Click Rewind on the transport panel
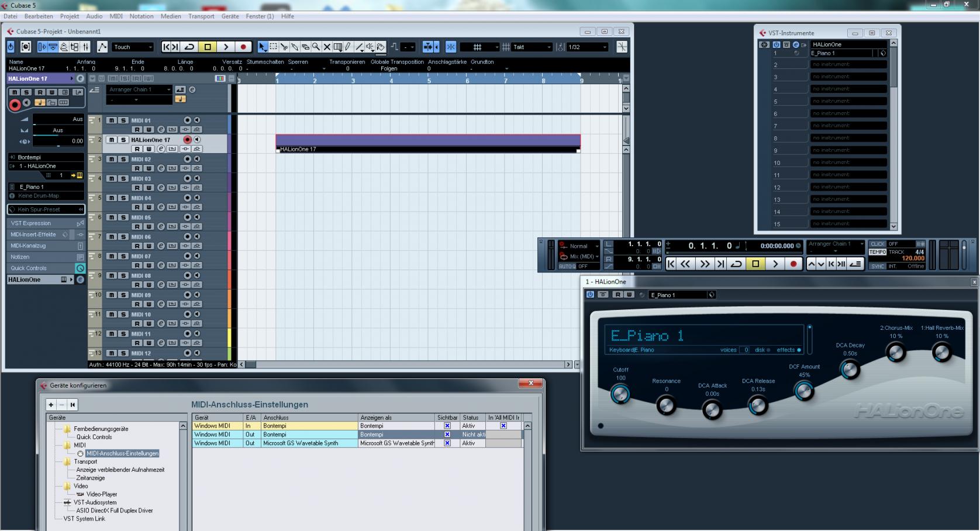 click(x=685, y=264)
